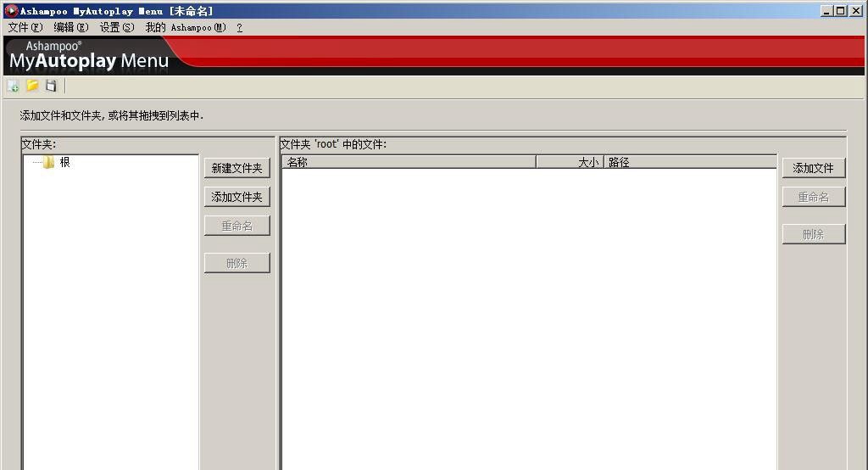The height and width of the screenshot is (470, 868).
Task: Click the file panel 删除 button
Action: [x=814, y=234]
